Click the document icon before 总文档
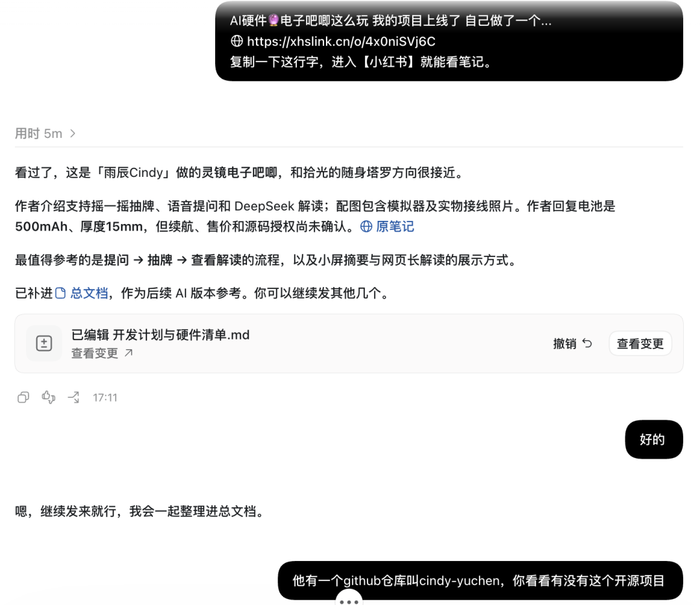This screenshot has height=605, width=700. [x=60, y=293]
